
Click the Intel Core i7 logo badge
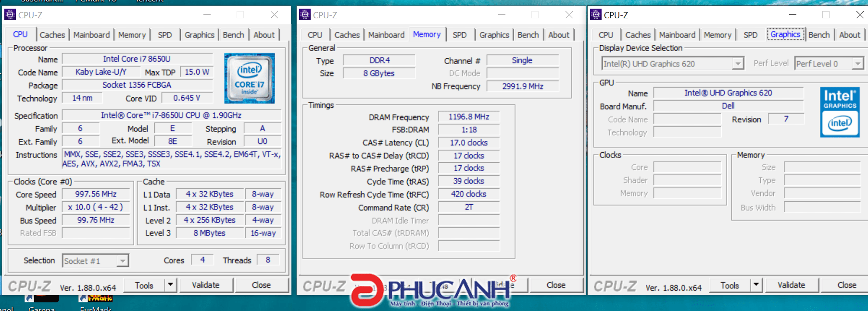click(x=249, y=78)
